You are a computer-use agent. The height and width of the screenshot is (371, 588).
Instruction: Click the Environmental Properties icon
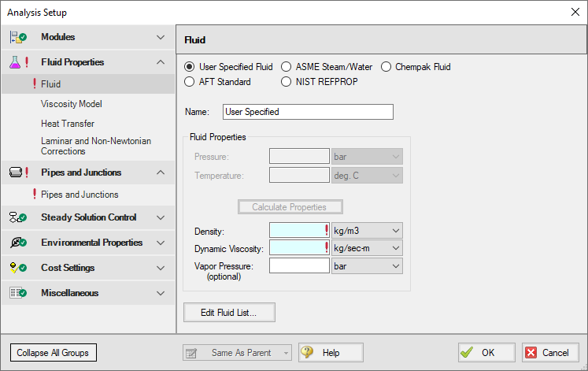[17, 243]
